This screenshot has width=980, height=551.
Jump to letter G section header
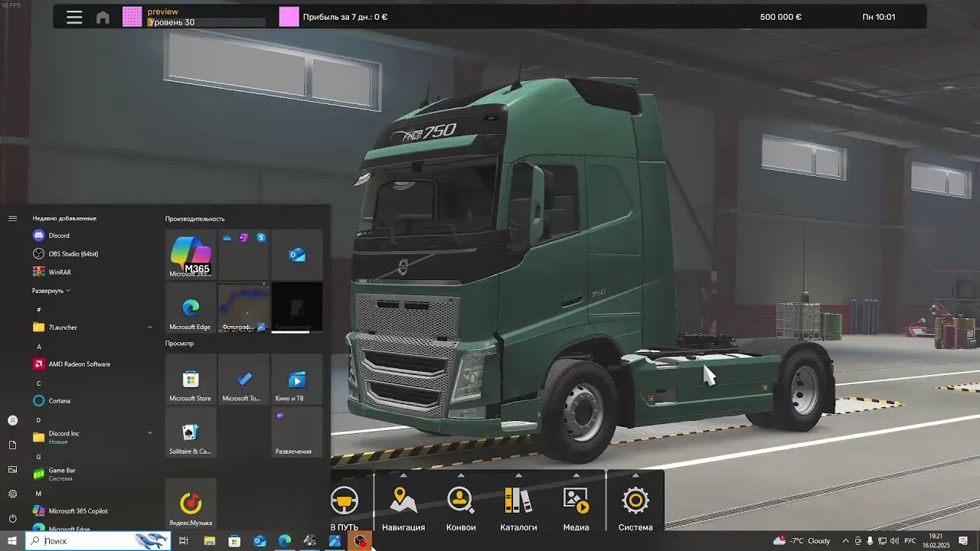click(x=39, y=457)
